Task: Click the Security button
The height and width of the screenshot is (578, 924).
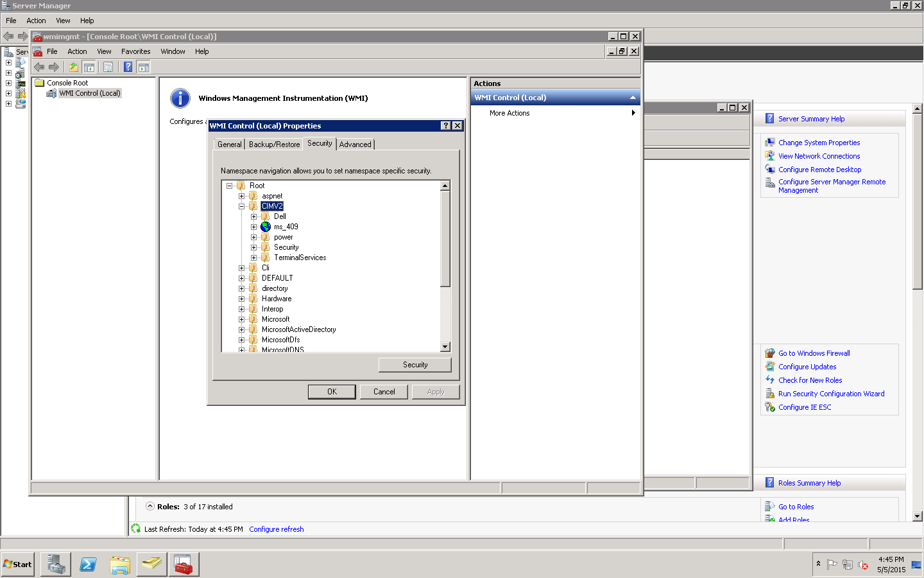Action: pyautogui.click(x=414, y=365)
